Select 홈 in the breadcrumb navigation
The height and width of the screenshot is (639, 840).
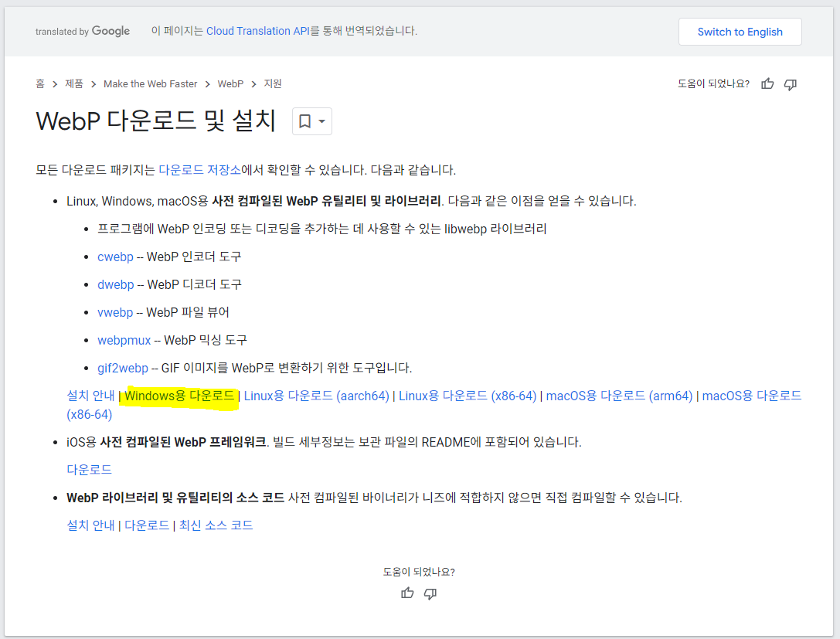tap(39, 83)
